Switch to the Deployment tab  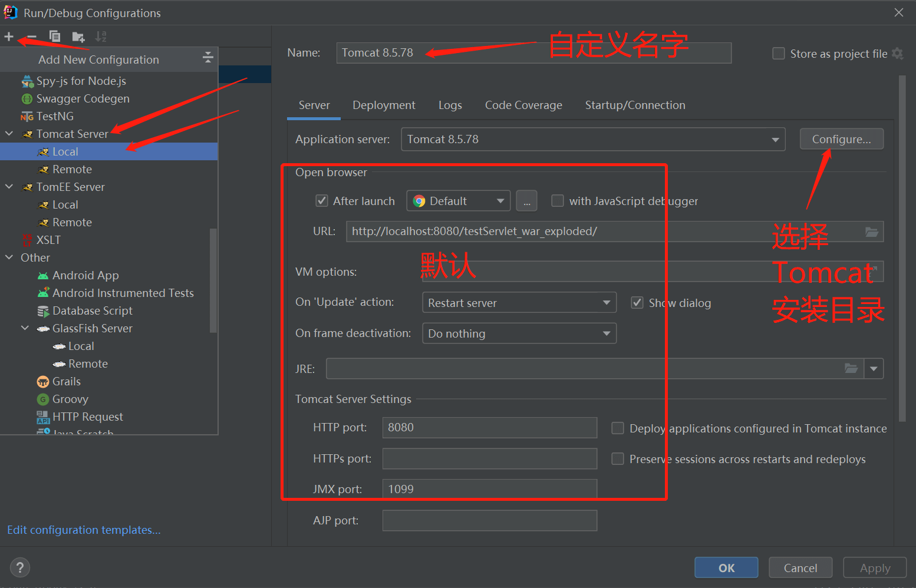[384, 105]
